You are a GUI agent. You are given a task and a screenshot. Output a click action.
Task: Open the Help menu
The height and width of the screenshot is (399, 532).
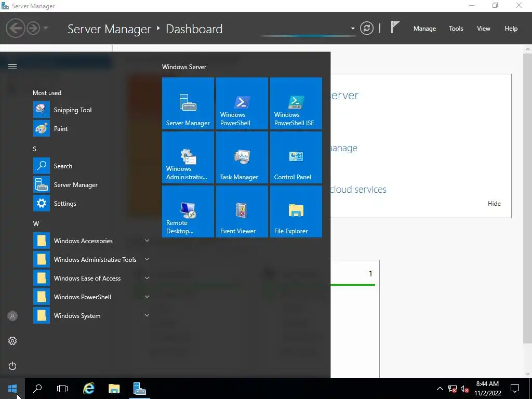[511, 29]
